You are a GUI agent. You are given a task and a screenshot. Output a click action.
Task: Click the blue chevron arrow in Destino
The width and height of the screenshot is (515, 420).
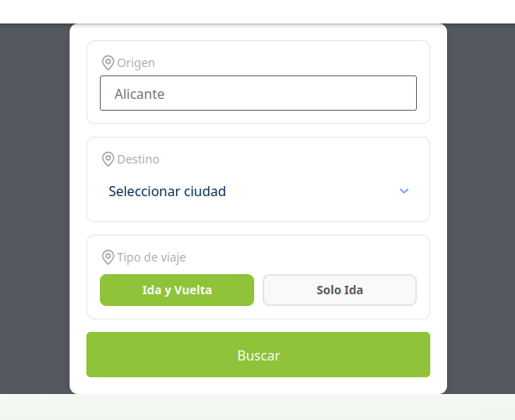pos(404,191)
